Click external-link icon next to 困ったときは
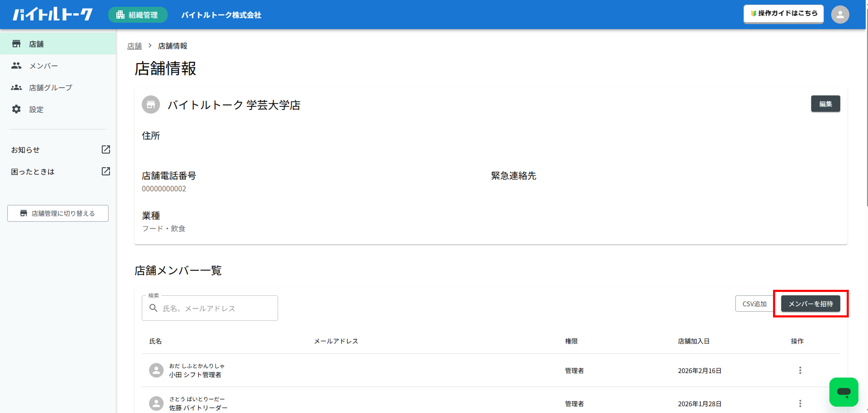Viewport: 868px width, 413px height. (x=106, y=171)
